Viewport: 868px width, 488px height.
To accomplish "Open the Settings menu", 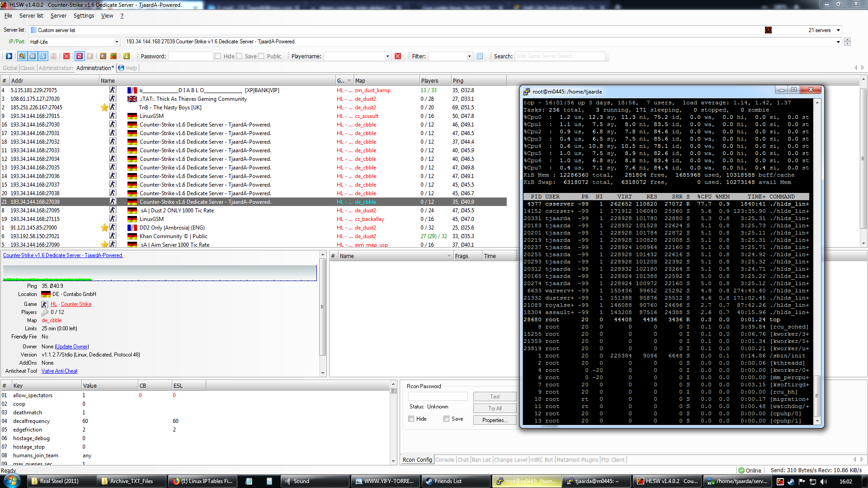I will pos(84,16).
